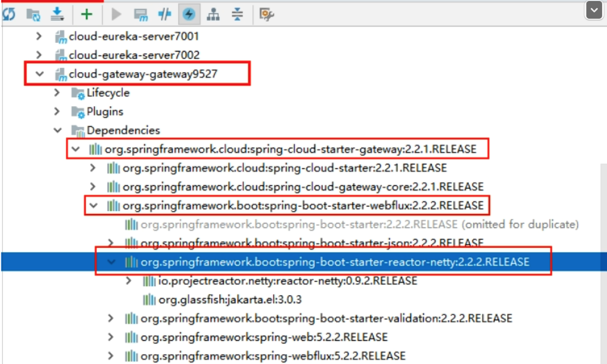Expand spring-web:5.2.2.RELEASE arrow

(x=111, y=337)
